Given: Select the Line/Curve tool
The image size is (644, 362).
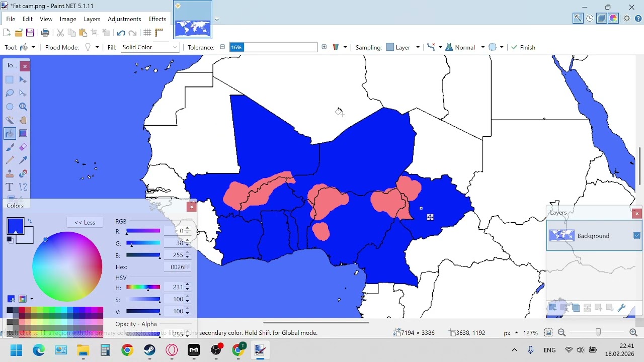Looking at the screenshot, I should 23,187.
